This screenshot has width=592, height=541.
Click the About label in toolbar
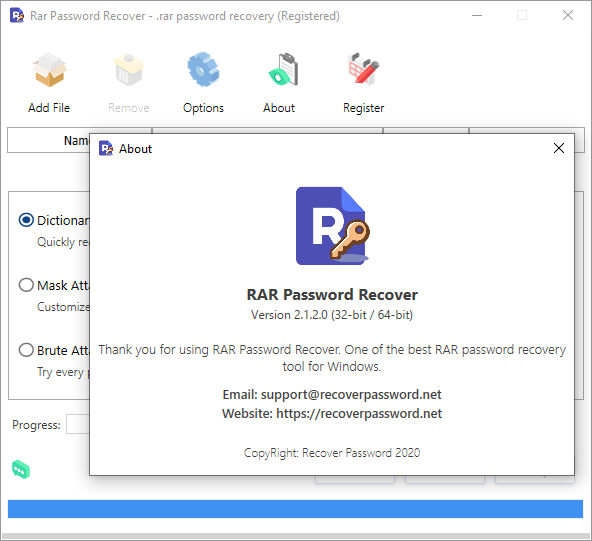tap(279, 108)
